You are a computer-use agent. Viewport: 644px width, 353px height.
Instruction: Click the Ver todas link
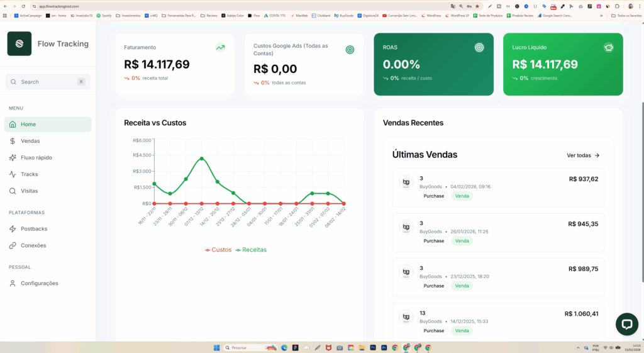click(583, 155)
